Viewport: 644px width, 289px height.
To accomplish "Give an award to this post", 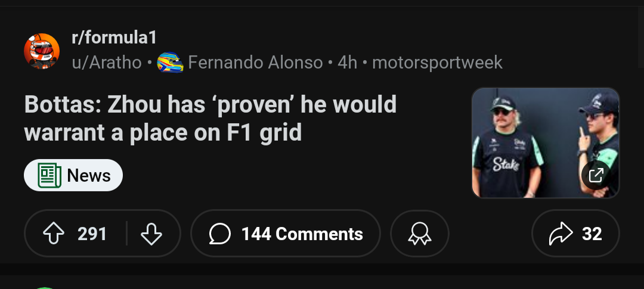I will [x=419, y=234].
